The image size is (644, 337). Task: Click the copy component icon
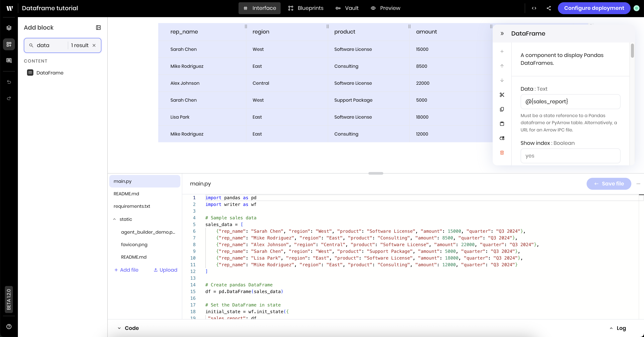502,109
